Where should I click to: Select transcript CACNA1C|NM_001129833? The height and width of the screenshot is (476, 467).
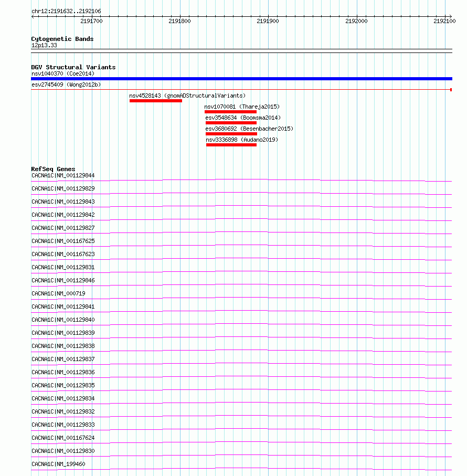pyautogui.click(x=63, y=425)
